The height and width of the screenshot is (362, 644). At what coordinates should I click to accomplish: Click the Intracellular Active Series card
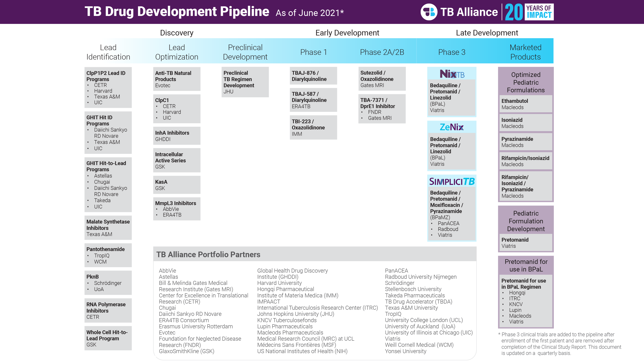[x=177, y=160]
